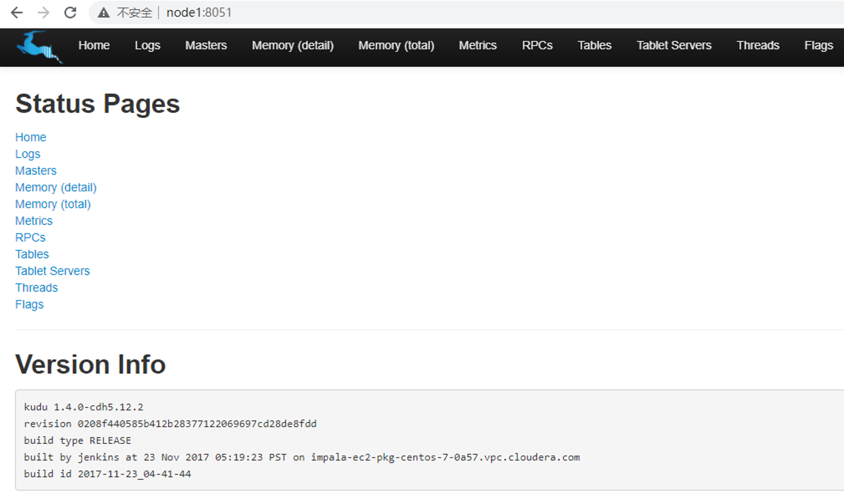Open Memory (detail) in the navbar
This screenshot has height=504, width=844.
293,45
